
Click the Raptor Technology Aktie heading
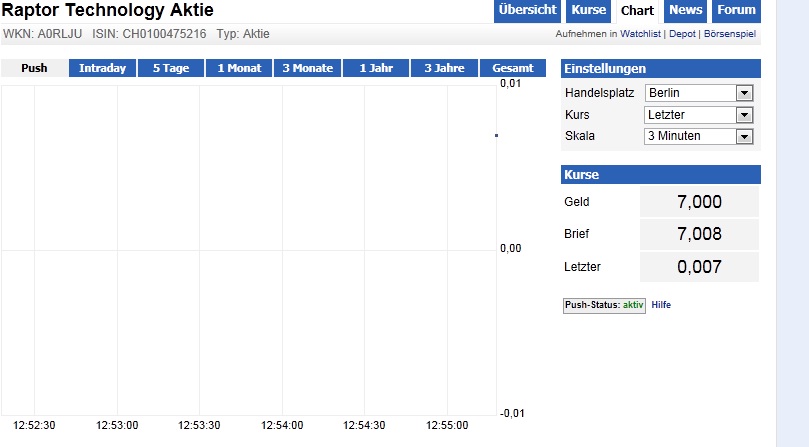tap(107, 10)
